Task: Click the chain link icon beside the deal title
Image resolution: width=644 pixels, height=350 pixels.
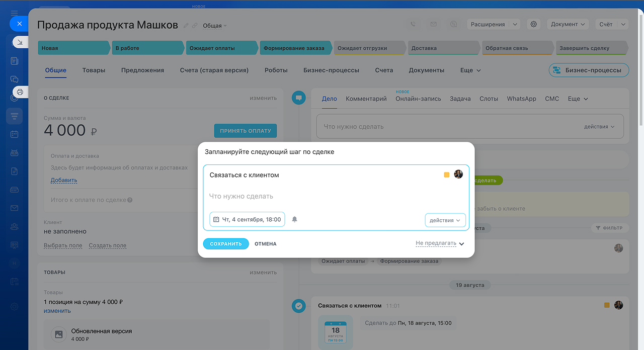Action: (195, 26)
